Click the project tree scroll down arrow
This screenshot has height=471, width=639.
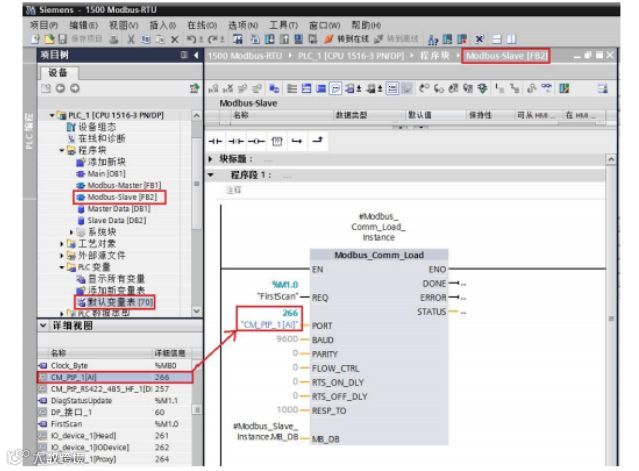coord(196,311)
